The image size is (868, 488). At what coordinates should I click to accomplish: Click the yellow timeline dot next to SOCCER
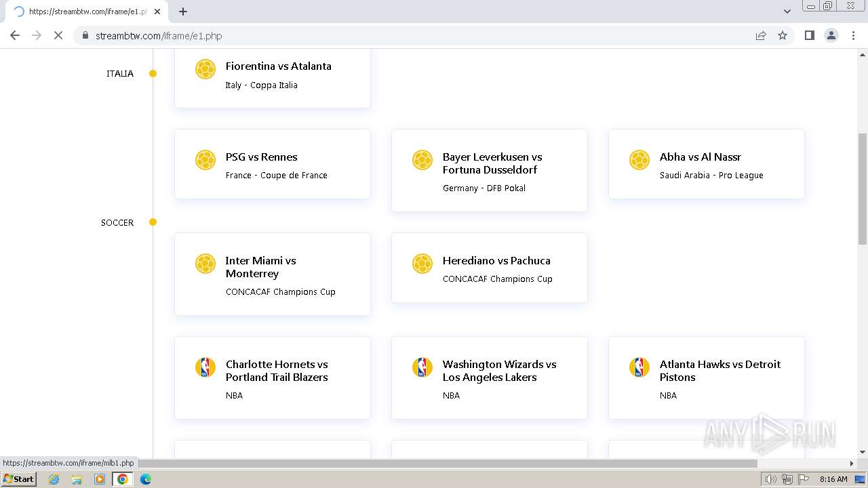[x=153, y=222]
